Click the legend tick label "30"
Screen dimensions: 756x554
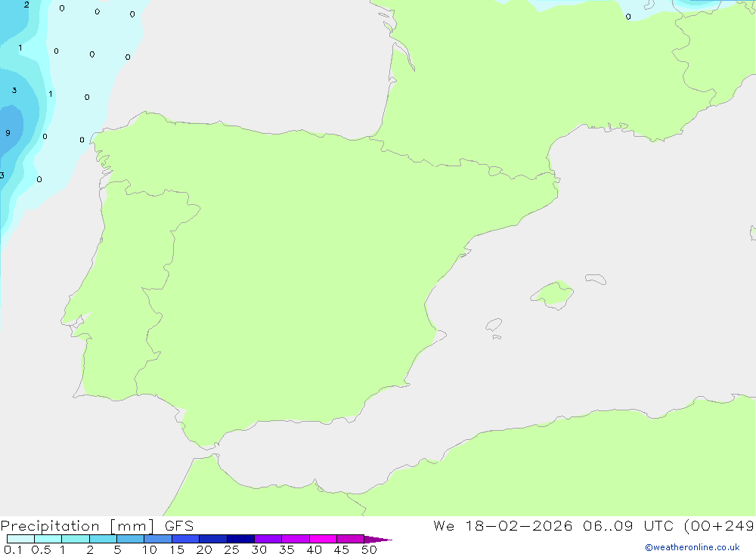(x=259, y=549)
